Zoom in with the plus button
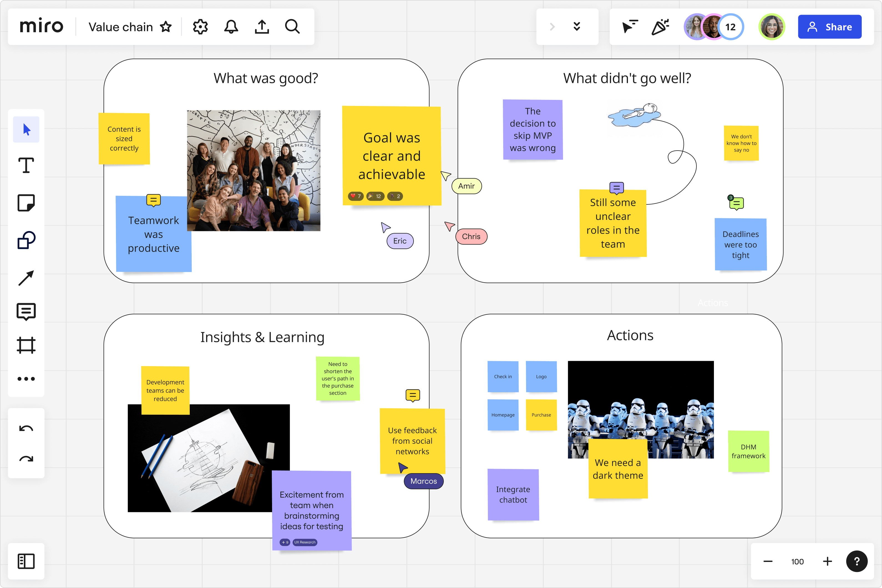 click(x=827, y=561)
